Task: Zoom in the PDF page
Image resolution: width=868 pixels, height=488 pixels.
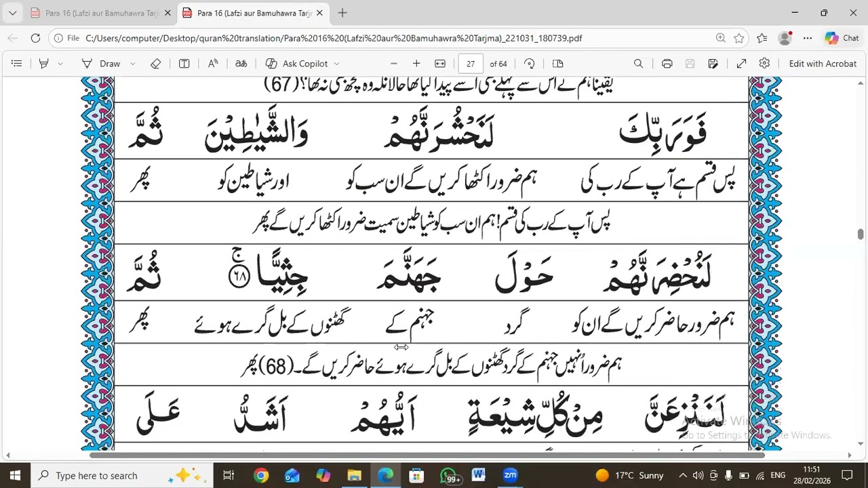Action: coord(416,64)
